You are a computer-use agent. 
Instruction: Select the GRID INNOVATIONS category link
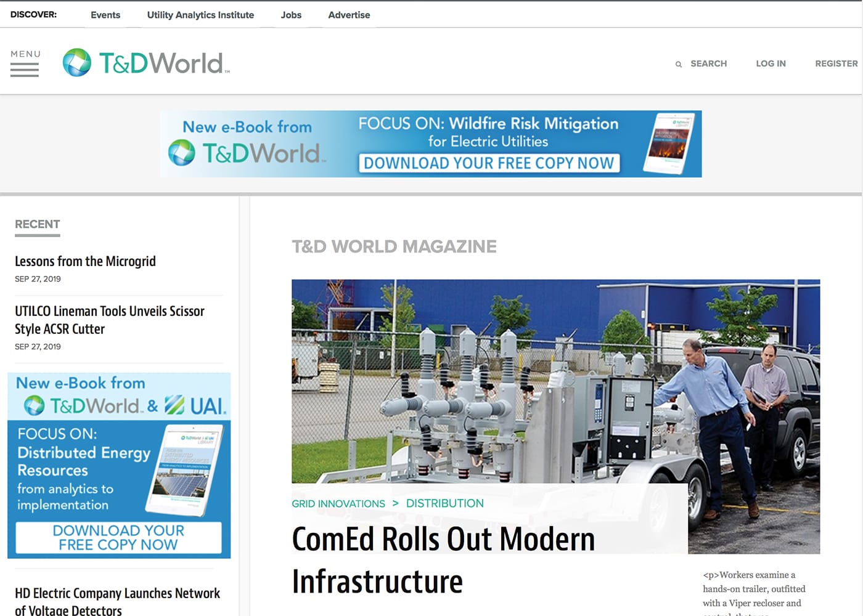(x=338, y=504)
